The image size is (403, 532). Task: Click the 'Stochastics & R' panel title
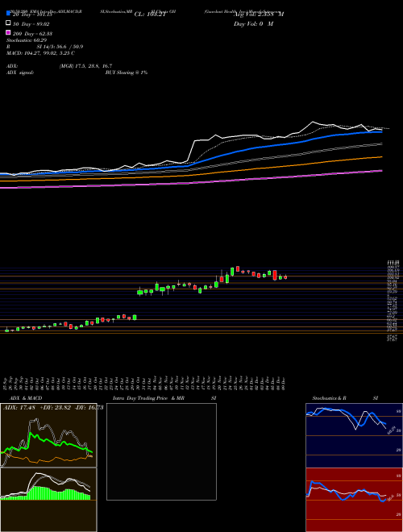pos(329,398)
